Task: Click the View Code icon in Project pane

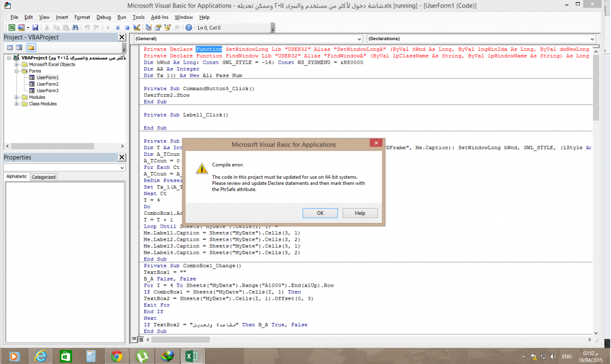Action: pyautogui.click(x=10, y=47)
